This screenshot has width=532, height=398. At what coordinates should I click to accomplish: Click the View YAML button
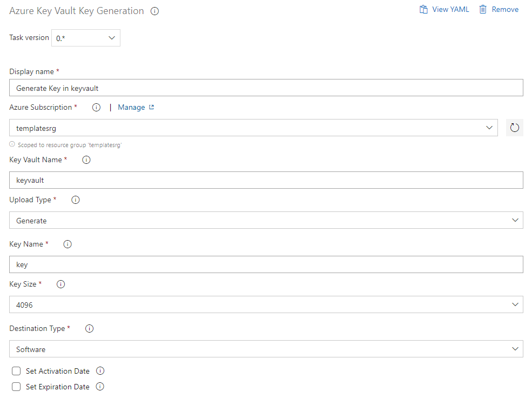coord(445,10)
